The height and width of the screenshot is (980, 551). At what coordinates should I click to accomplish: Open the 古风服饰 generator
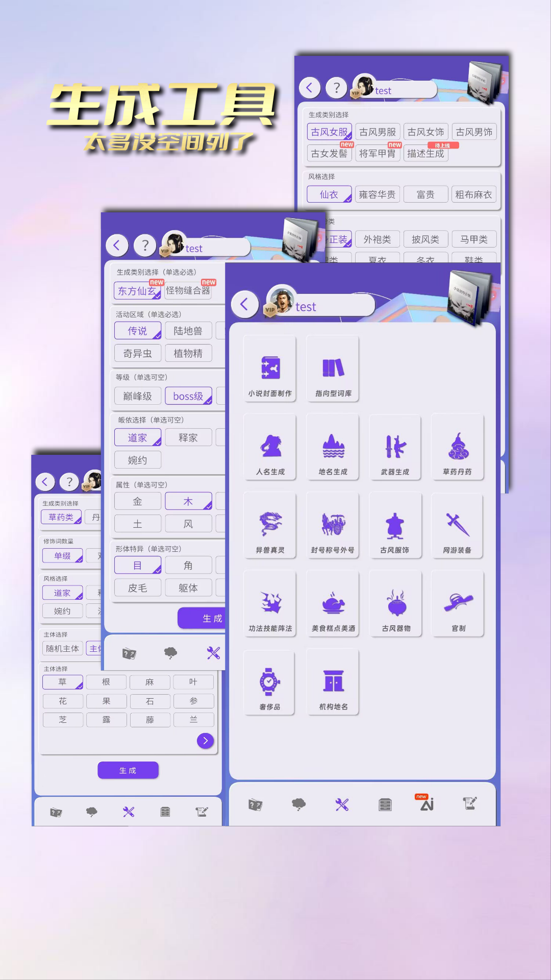tap(395, 526)
